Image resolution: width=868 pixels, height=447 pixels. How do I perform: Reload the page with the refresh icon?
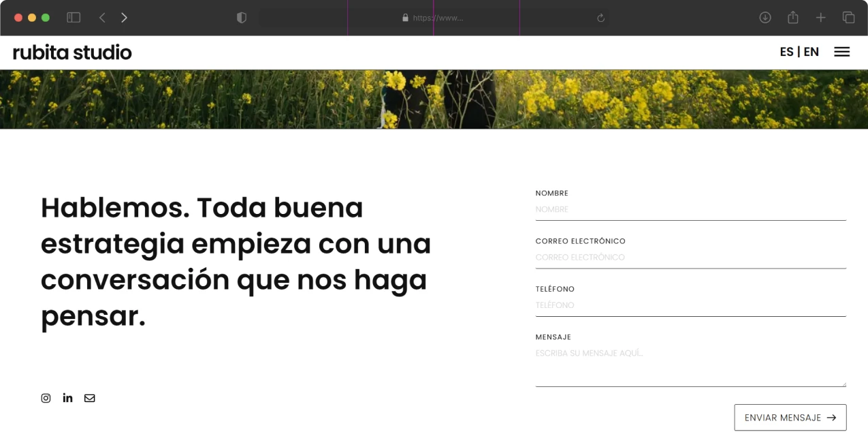coord(600,18)
